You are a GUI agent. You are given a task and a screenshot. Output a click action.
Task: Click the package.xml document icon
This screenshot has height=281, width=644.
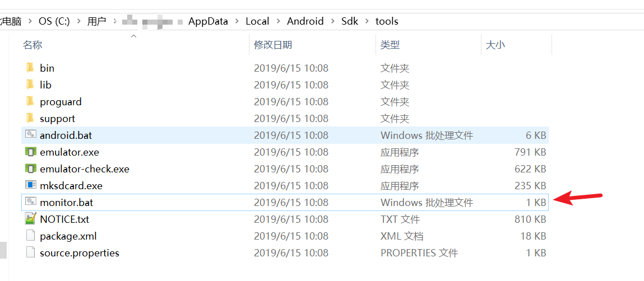tap(31, 236)
